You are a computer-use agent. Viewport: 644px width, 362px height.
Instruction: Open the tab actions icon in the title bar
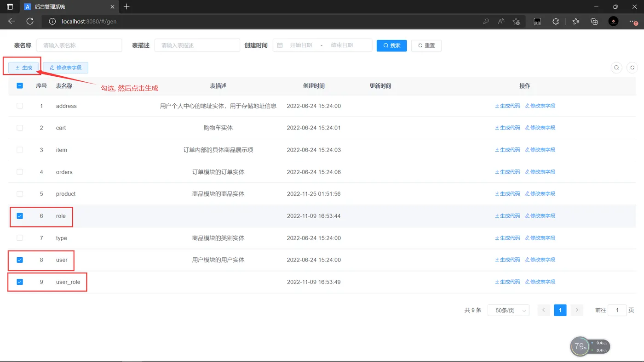10,7
